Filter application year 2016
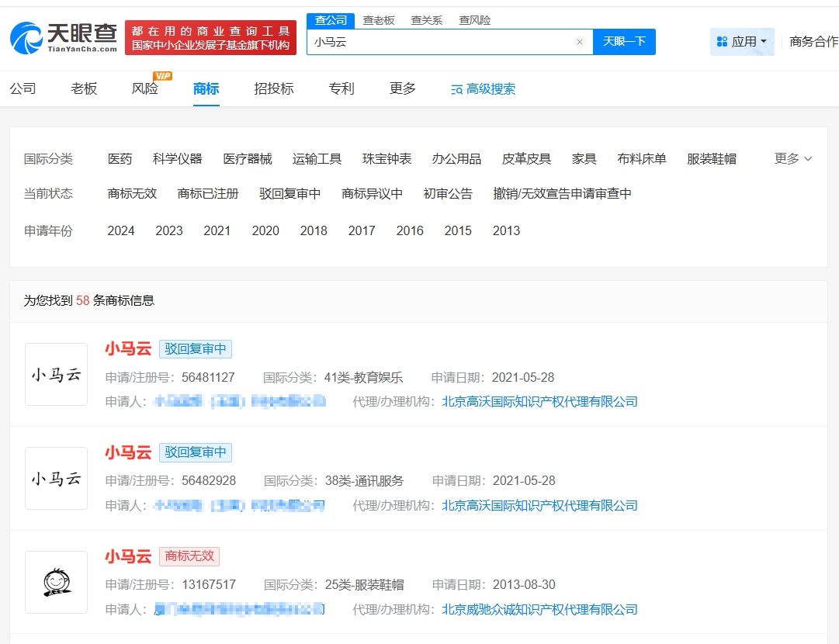Screen dimensions: 839x644 410,230
